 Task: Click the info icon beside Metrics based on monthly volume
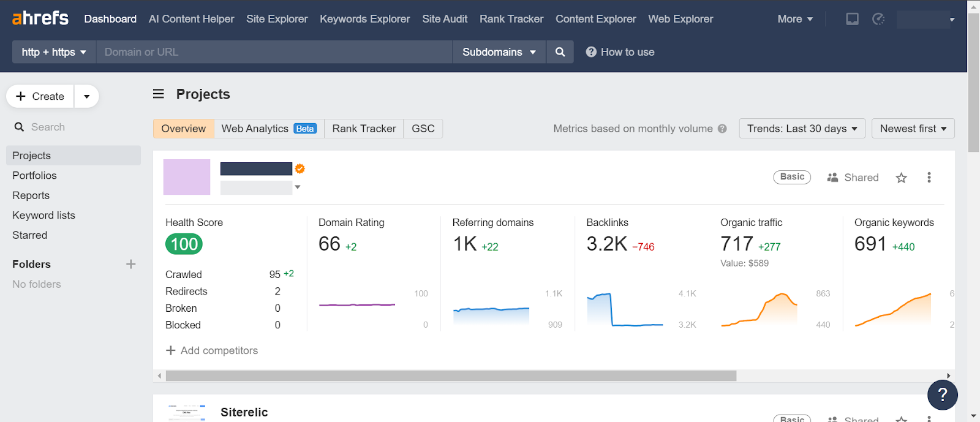(722, 129)
